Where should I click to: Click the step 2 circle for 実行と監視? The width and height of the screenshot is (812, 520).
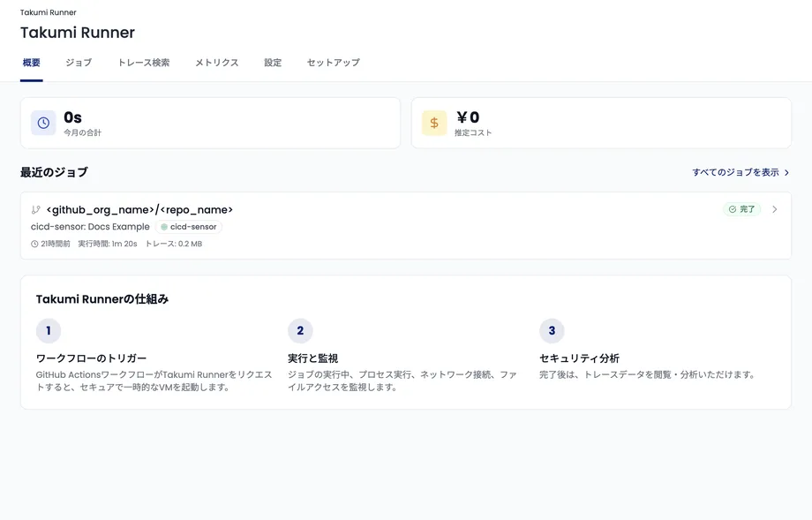tap(300, 330)
